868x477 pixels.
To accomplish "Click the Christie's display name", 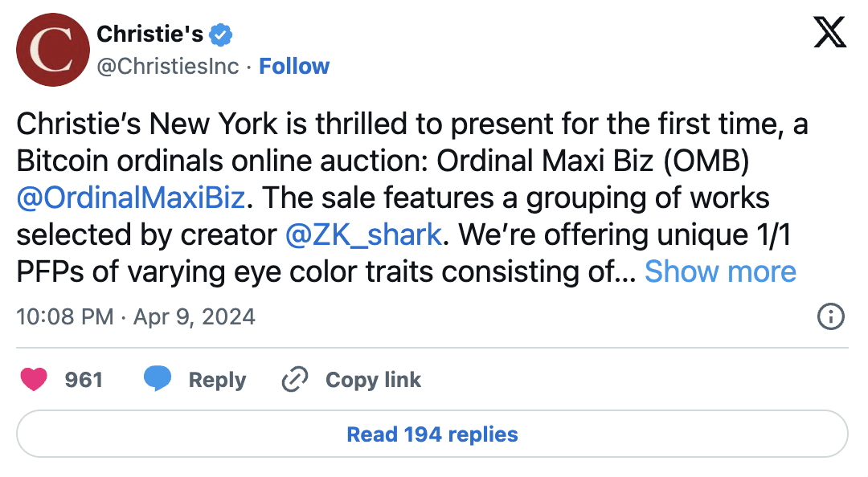I will tap(149, 34).
